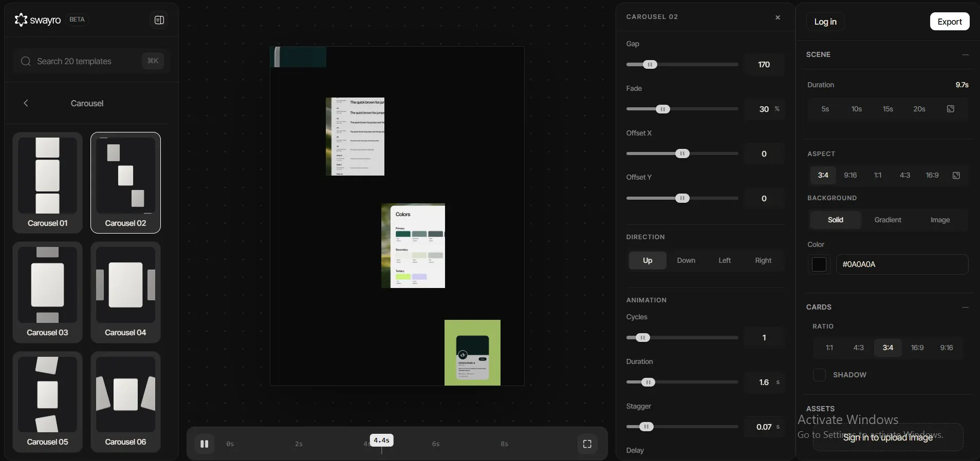The width and height of the screenshot is (980, 461).
Task: Click Sign in to upload image
Action: [x=888, y=437]
